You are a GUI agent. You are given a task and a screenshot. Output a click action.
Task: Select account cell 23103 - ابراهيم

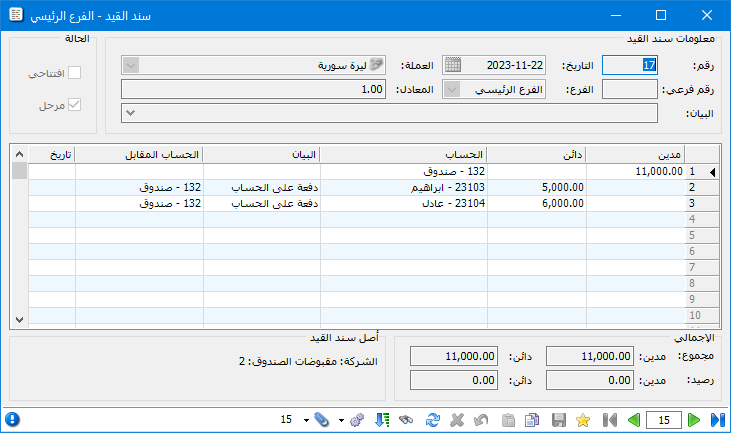pyautogui.click(x=404, y=187)
